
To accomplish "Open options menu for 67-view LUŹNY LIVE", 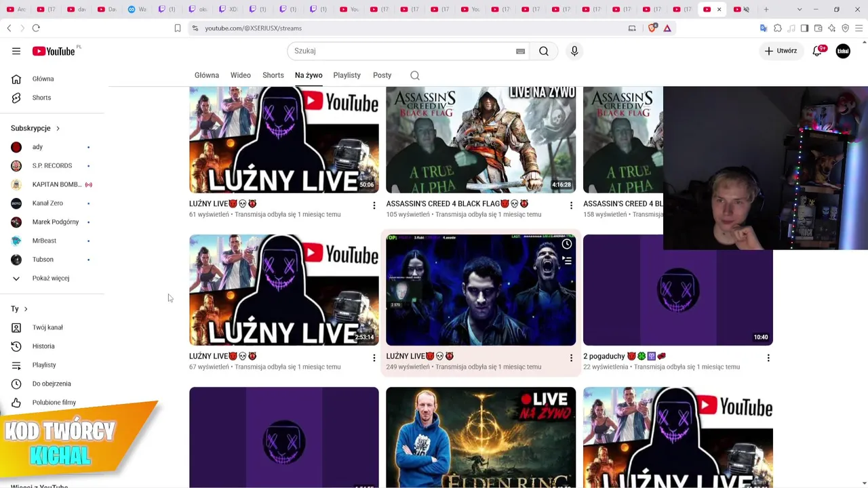I will click(x=374, y=358).
